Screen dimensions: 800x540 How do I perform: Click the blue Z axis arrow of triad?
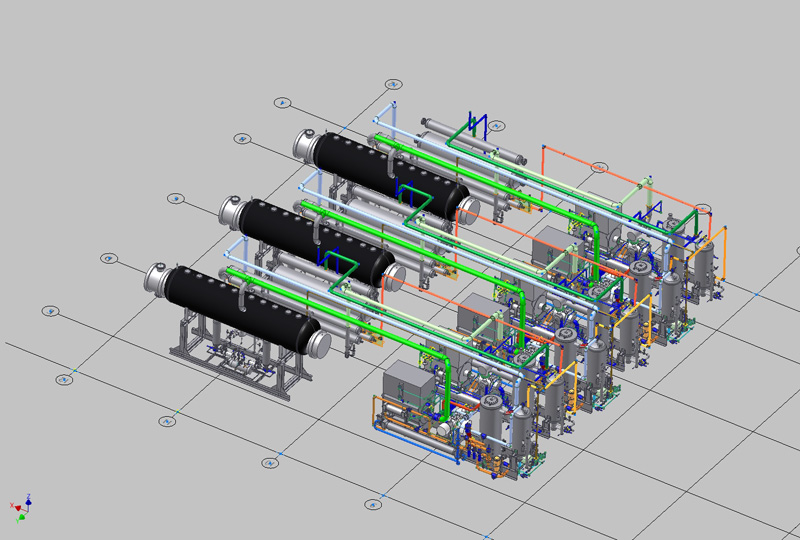click(29, 500)
